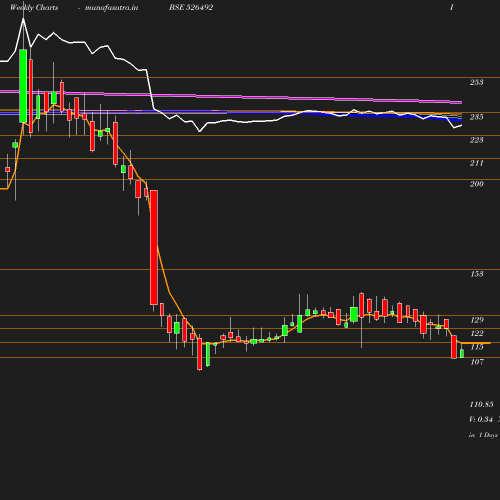This screenshot has width=500, height=500.
Task: Click the 200 price axis label
Action: click(477, 184)
